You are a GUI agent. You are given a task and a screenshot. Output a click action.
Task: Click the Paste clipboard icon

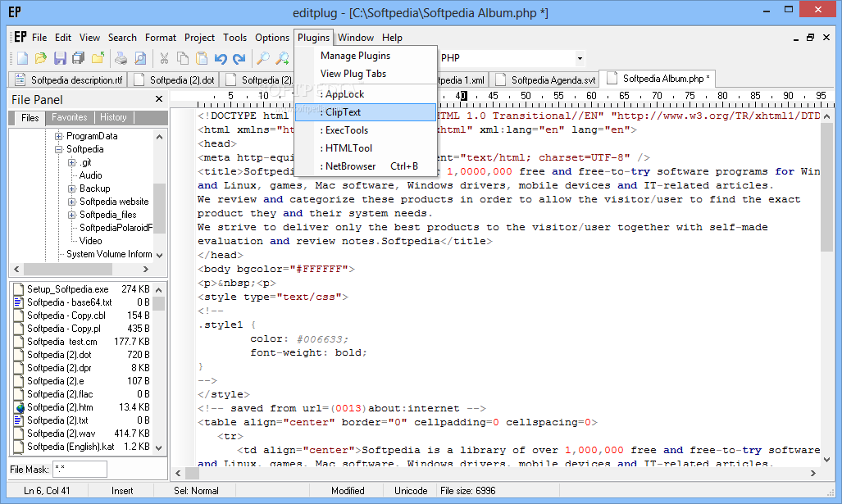(x=202, y=58)
